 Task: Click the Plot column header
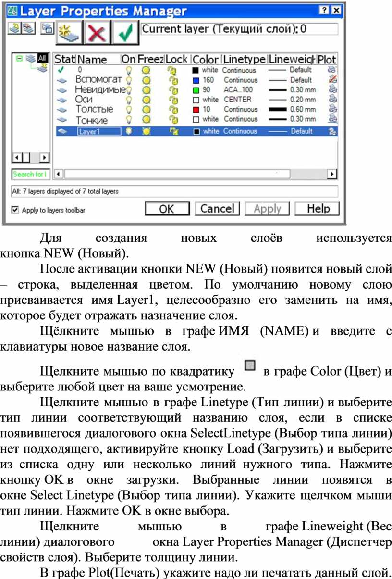(x=327, y=59)
